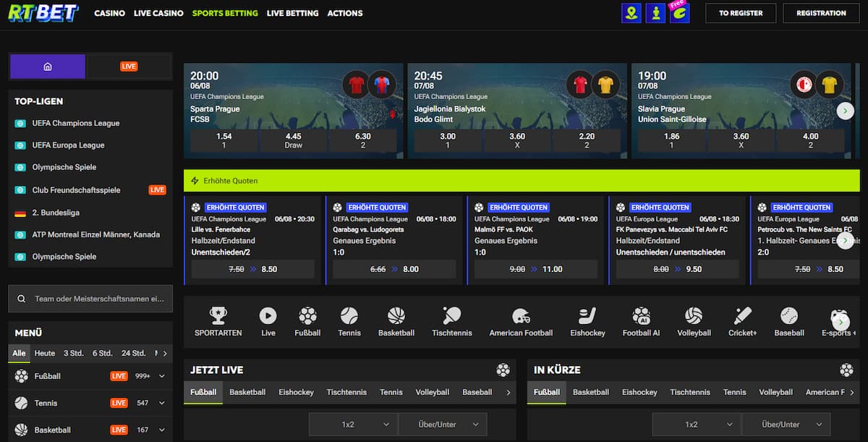Toggle the LIVE view button in sidebar
868x442 pixels.
tap(129, 67)
